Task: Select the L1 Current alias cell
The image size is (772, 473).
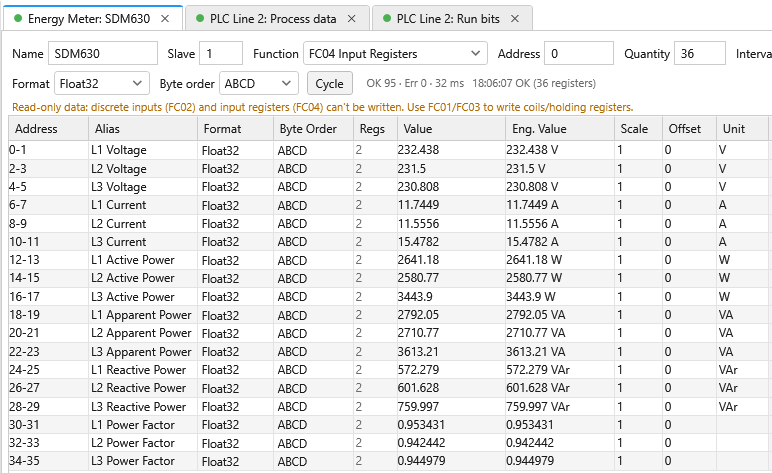Action: [143, 205]
